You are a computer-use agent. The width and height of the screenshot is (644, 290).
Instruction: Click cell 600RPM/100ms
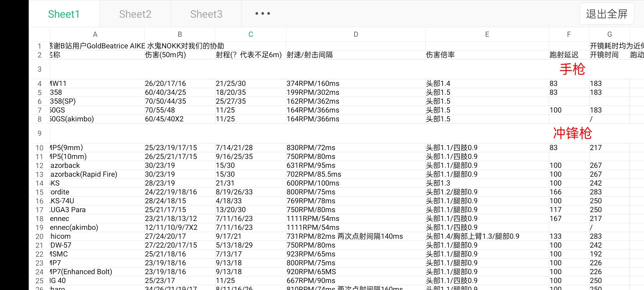click(x=356, y=183)
